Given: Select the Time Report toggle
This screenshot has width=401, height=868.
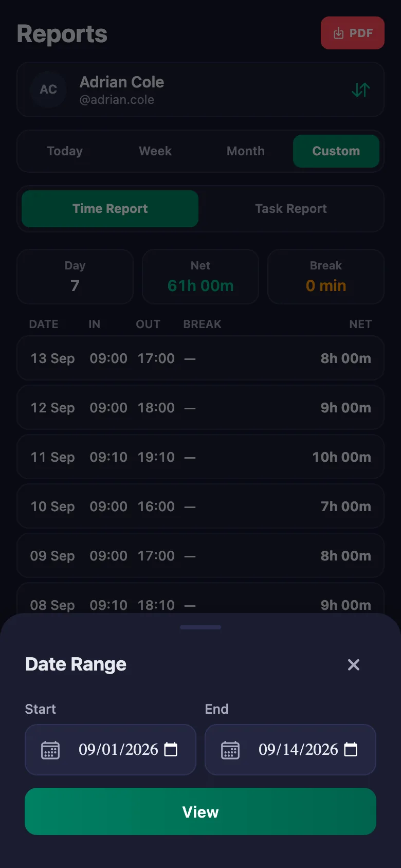Looking at the screenshot, I should tap(110, 209).
